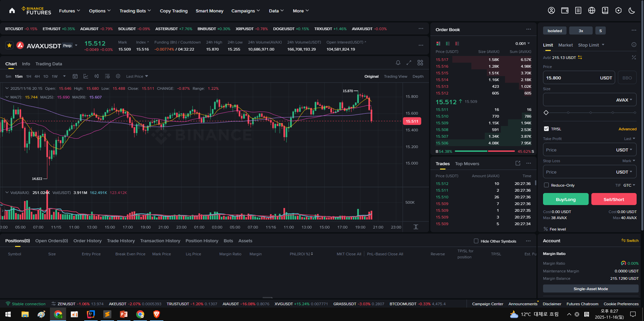Focus the Stop Loss price field
Viewport: 644px width, 321px height.
590,172
